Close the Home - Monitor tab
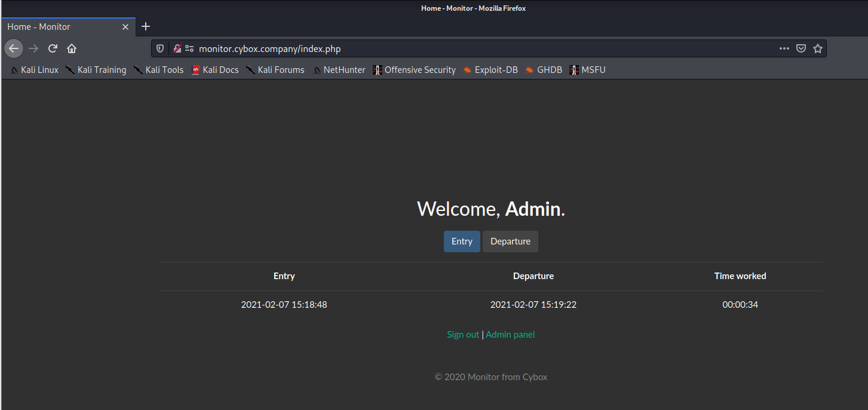Screen dimensions: 868x410 (125, 27)
